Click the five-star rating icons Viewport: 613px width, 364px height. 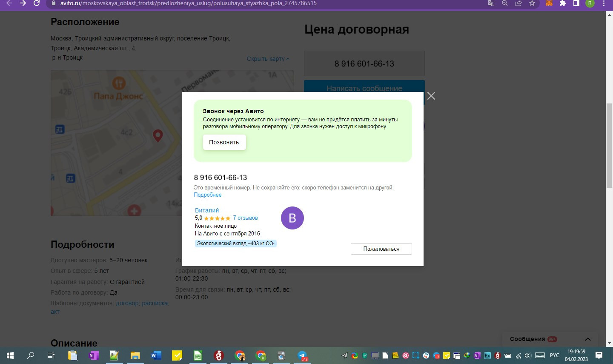(x=217, y=218)
